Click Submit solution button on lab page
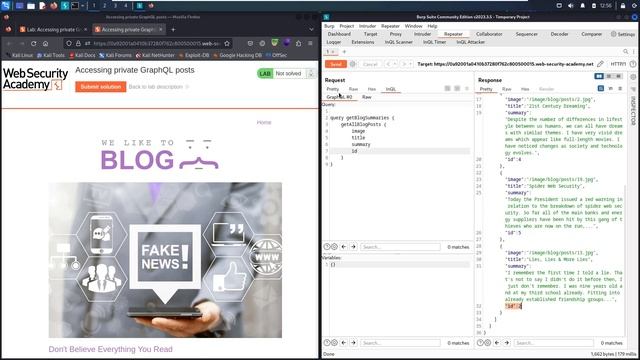This screenshot has height=360, width=640. pyautogui.click(x=101, y=87)
